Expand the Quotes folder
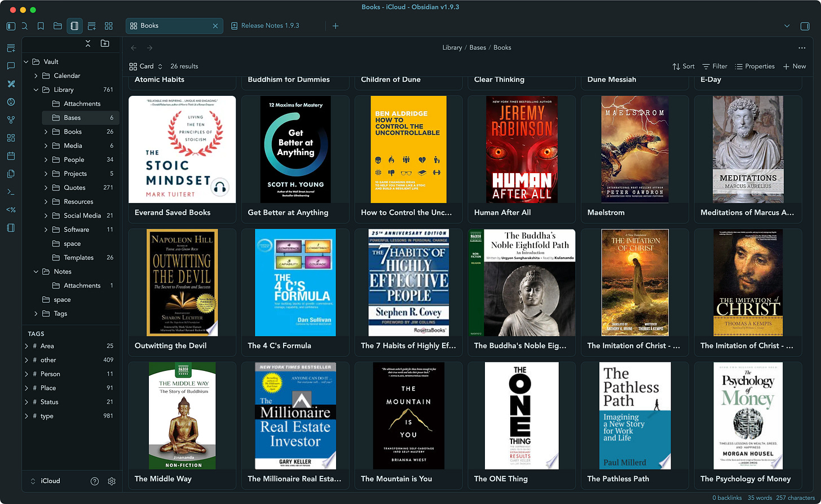The height and width of the screenshot is (504, 821). (x=46, y=188)
